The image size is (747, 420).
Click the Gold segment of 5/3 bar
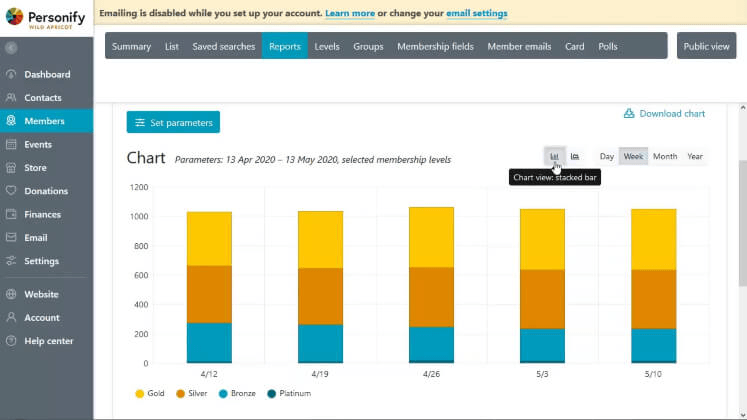[543, 239]
